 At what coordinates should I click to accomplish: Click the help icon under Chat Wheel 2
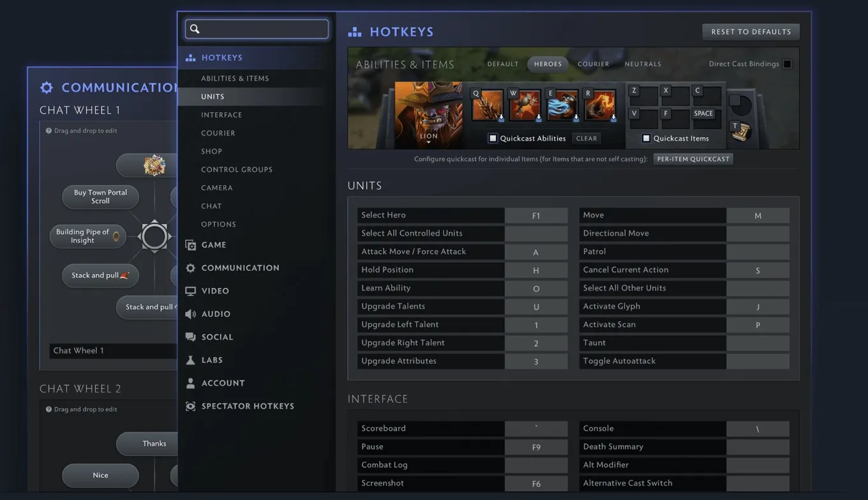[x=49, y=409]
